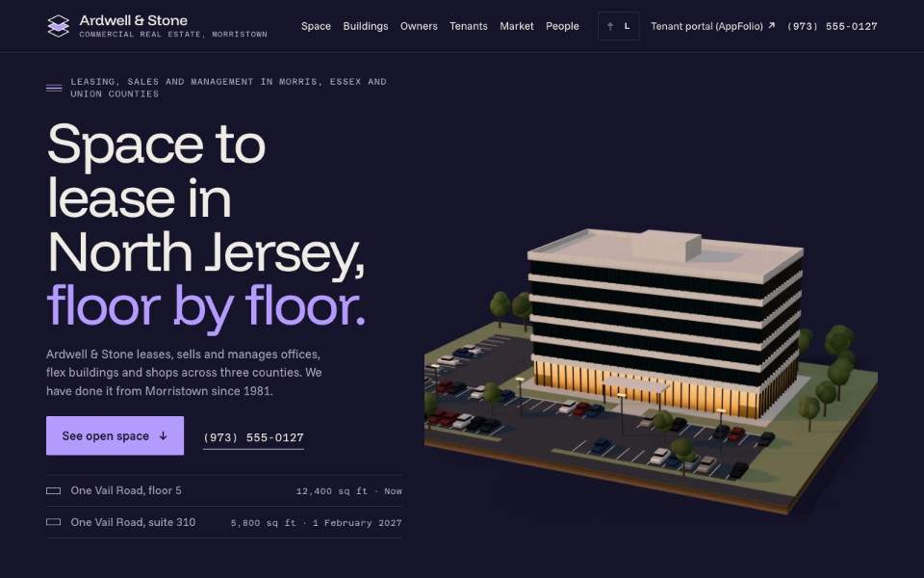
Task: Go to the Buildings section
Action: coord(366,26)
